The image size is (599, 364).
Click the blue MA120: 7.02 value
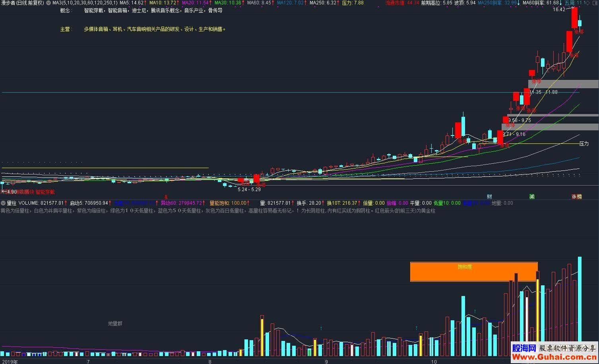coord(291,3)
